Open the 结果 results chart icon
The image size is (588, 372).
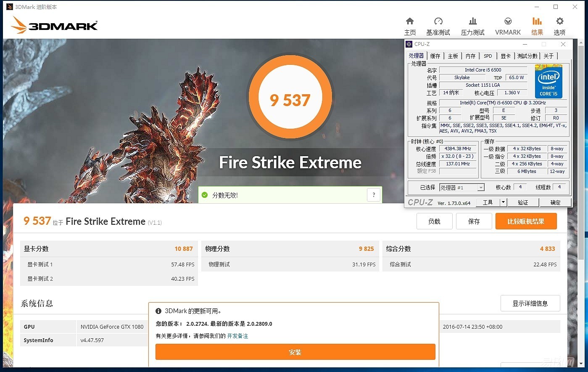tap(537, 21)
